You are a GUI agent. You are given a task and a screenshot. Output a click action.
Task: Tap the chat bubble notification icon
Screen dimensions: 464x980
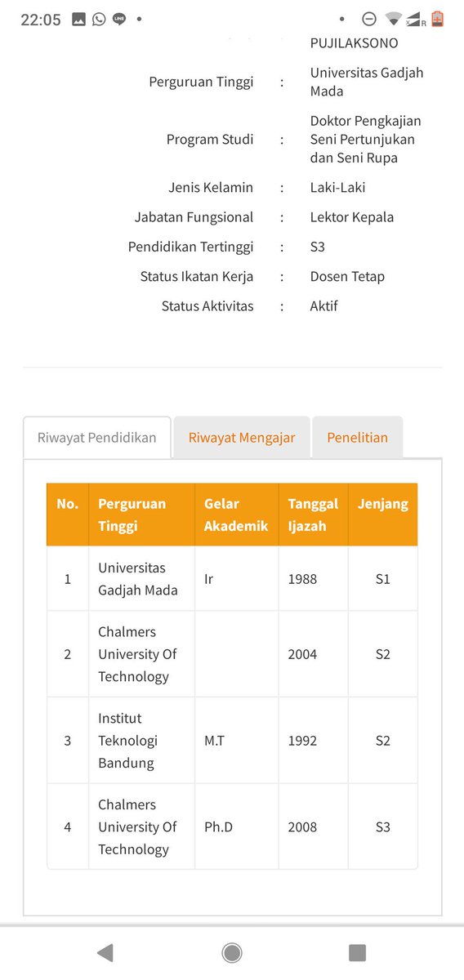[x=119, y=19]
